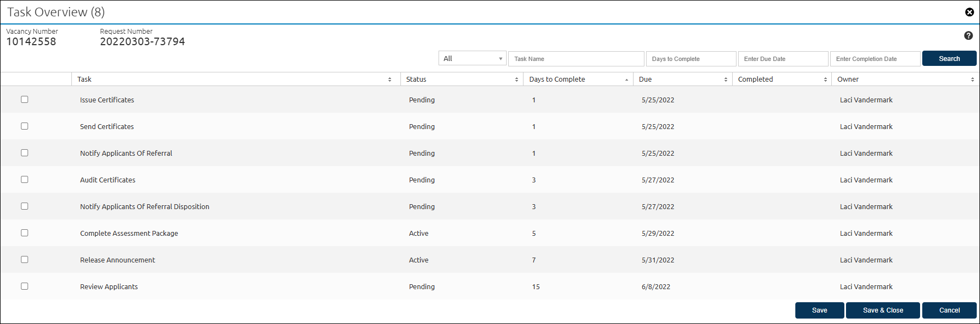Close the Task Overview dialog icon
Screen dimensions: 980x324
[969, 12]
